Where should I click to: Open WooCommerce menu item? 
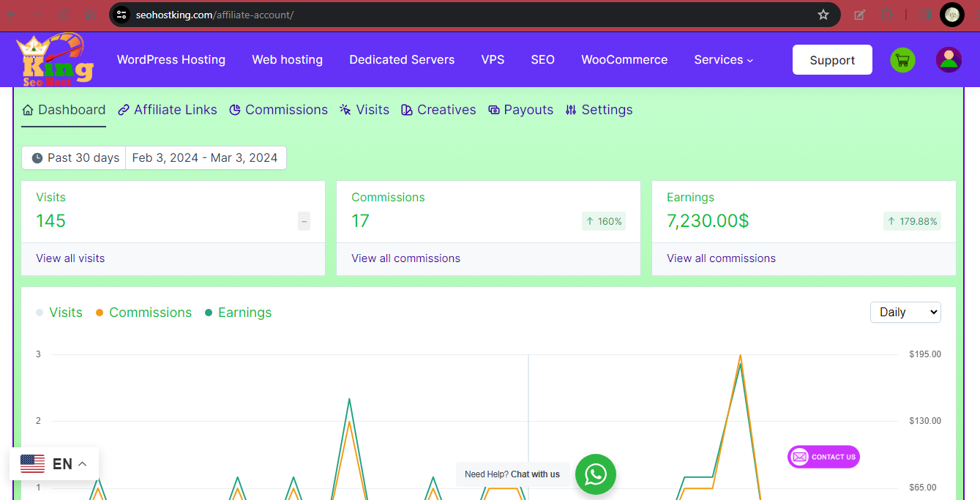(624, 60)
